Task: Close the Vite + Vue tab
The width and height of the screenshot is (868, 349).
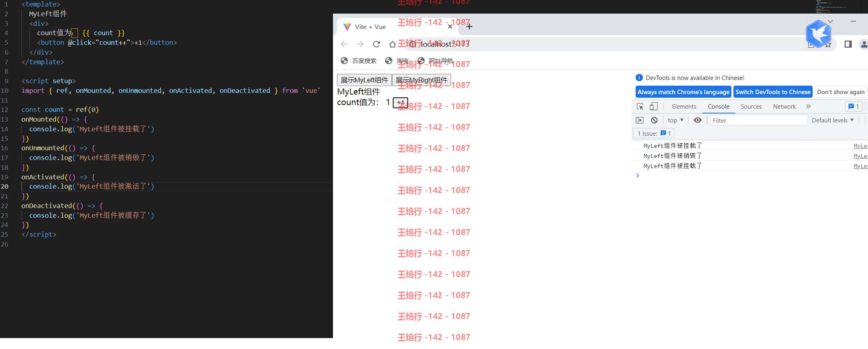Action: (x=450, y=27)
